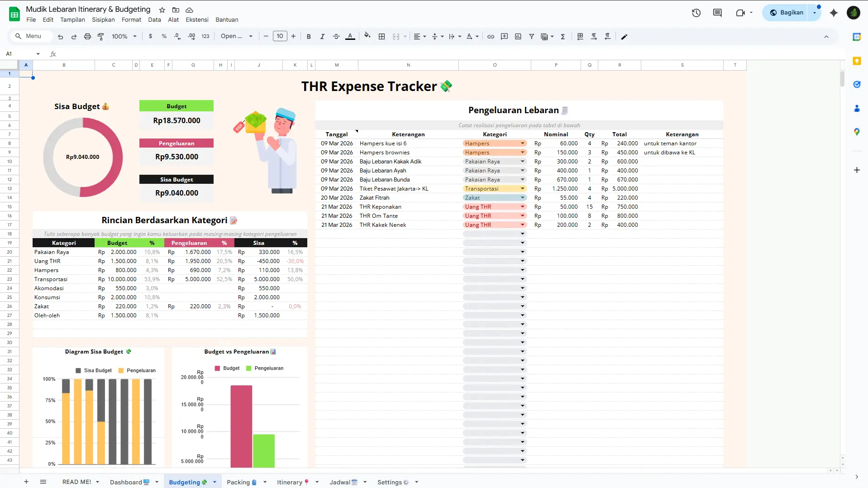Open the functions Σ menu
Screen dimensions: 868x488
(x=563, y=36)
